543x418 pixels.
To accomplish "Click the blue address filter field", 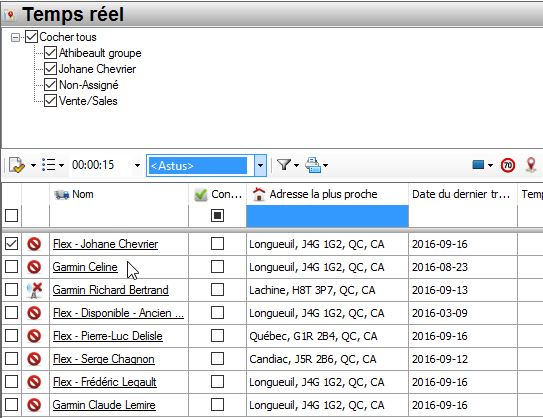I will 327,216.
